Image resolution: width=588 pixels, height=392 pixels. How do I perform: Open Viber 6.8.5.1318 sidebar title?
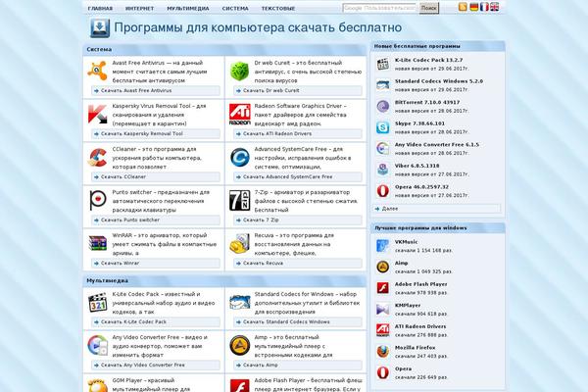(417, 166)
